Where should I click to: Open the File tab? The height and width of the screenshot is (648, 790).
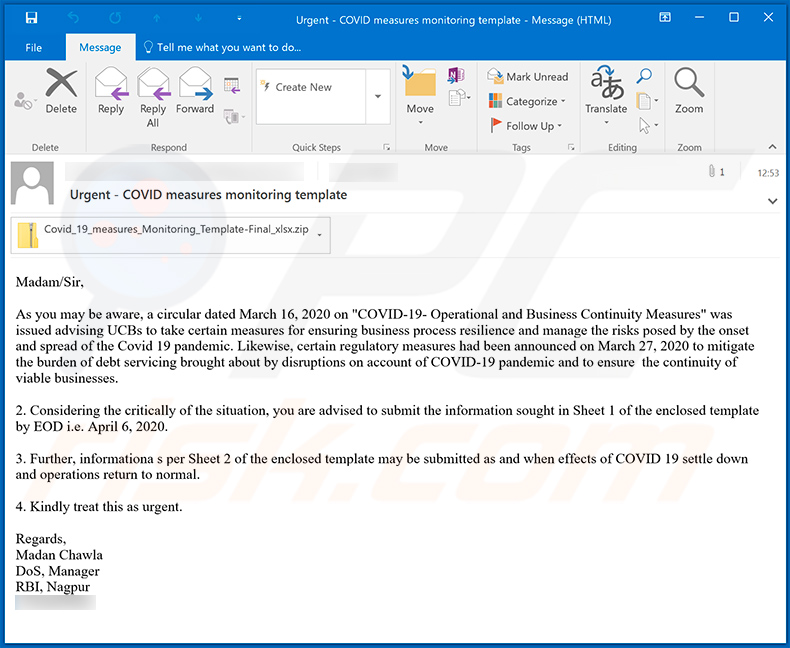(x=34, y=47)
